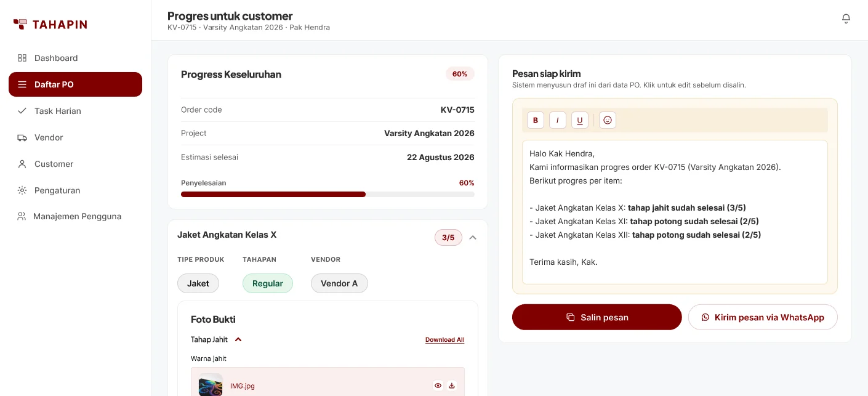Open Manajemen Pengguna page
Image resolution: width=868 pixels, height=396 pixels.
tap(75, 216)
